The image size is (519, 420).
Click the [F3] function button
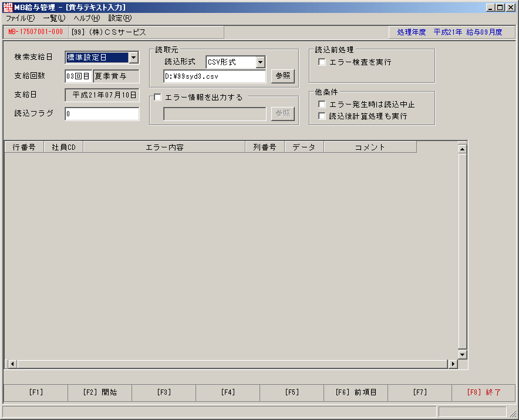(x=164, y=392)
